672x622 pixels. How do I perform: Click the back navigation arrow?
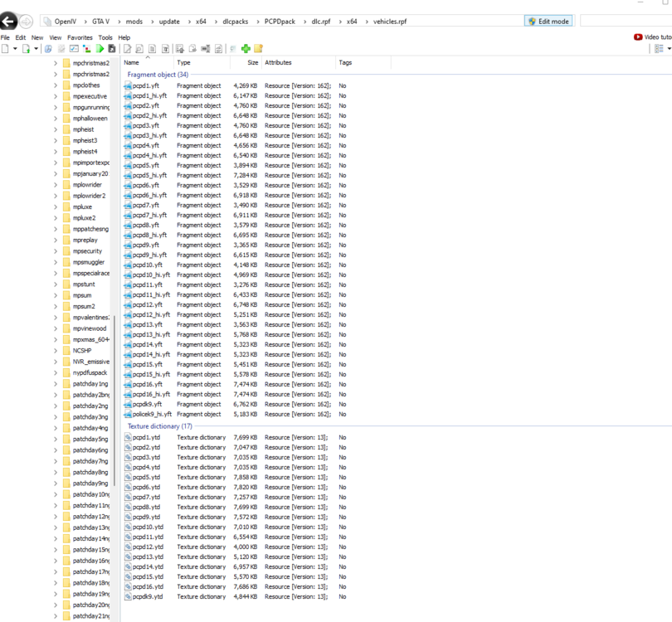pyautogui.click(x=7, y=22)
